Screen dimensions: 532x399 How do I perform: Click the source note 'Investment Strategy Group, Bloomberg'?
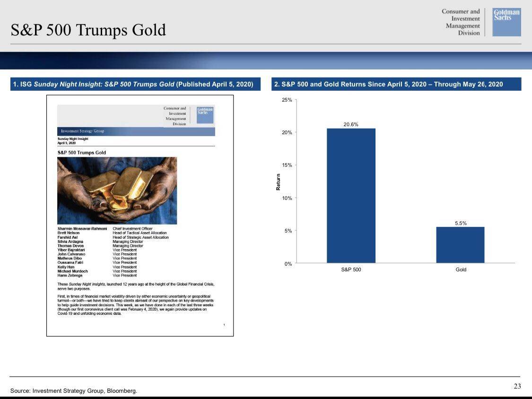pos(85,391)
